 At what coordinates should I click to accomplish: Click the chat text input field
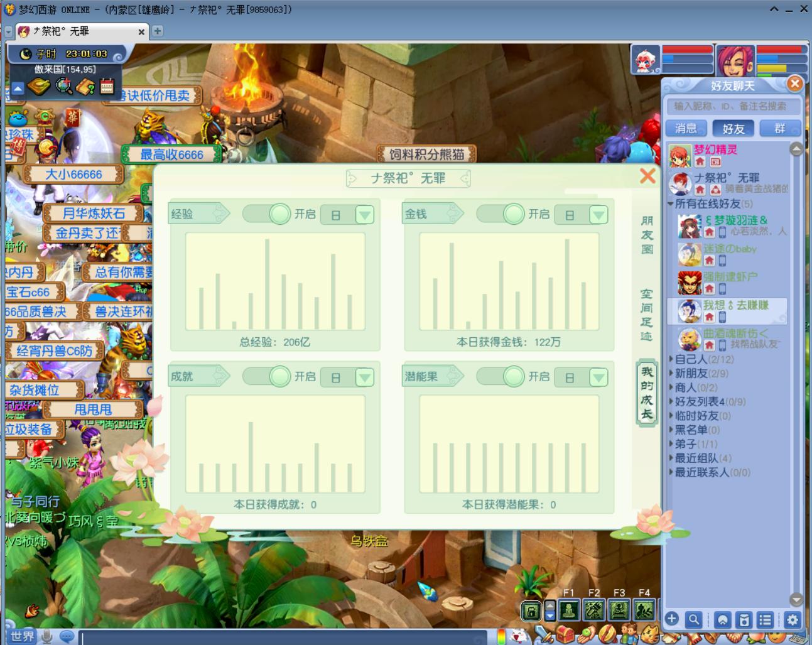pyautogui.click(x=284, y=637)
